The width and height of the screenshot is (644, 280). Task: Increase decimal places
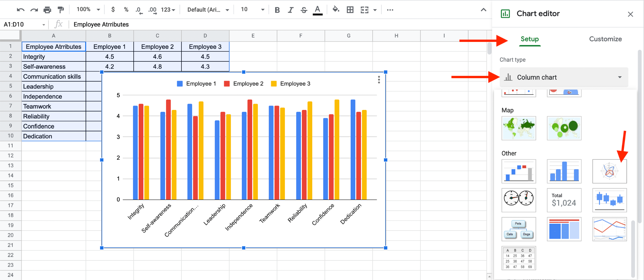coord(153,10)
